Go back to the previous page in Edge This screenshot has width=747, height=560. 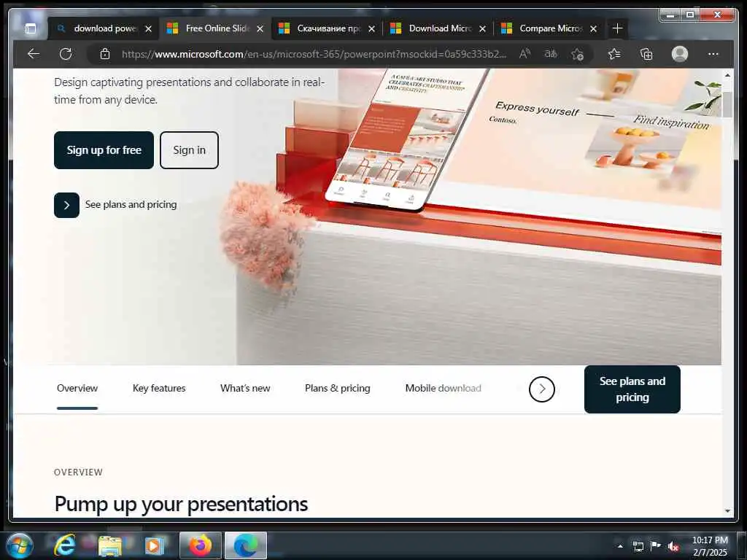[x=34, y=54]
